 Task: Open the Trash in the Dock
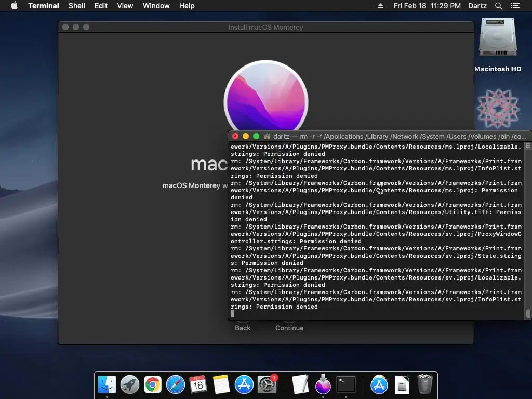coord(425,384)
